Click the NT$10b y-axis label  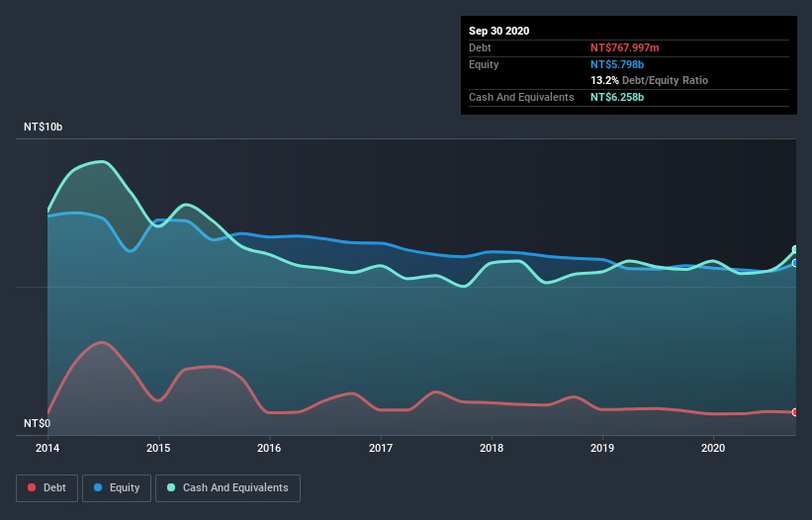[43, 127]
